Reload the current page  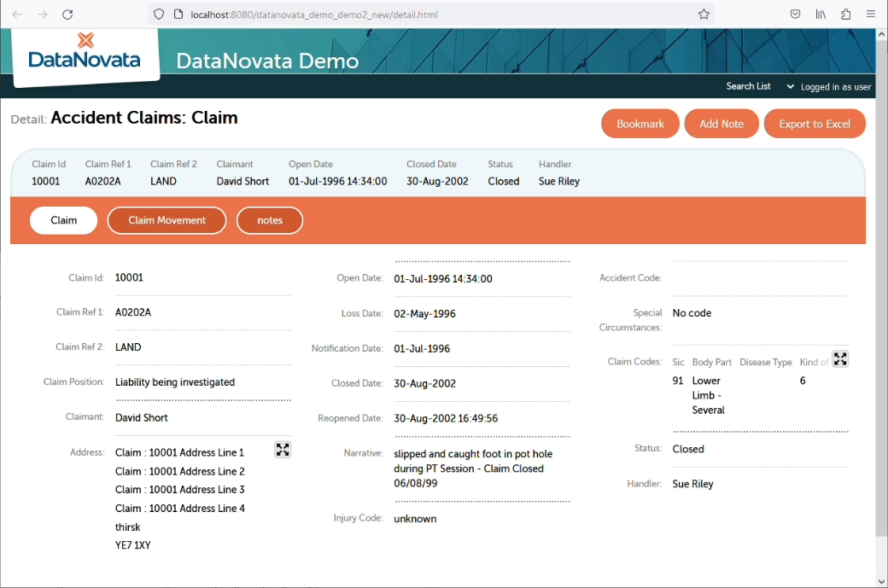67,14
